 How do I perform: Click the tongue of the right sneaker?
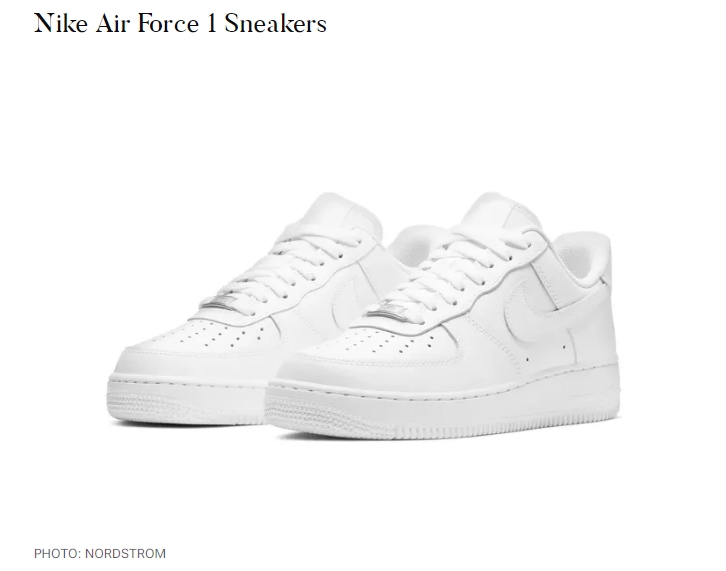coord(498,209)
